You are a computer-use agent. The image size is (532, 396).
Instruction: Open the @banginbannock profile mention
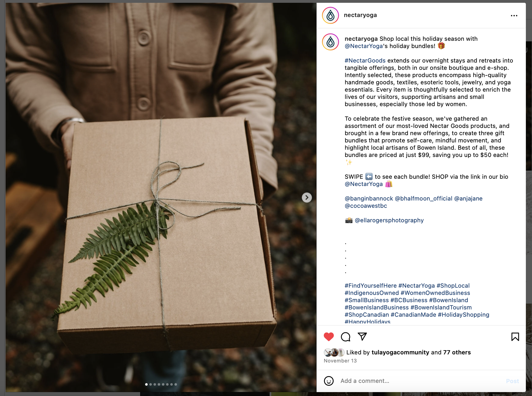(x=369, y=199)
